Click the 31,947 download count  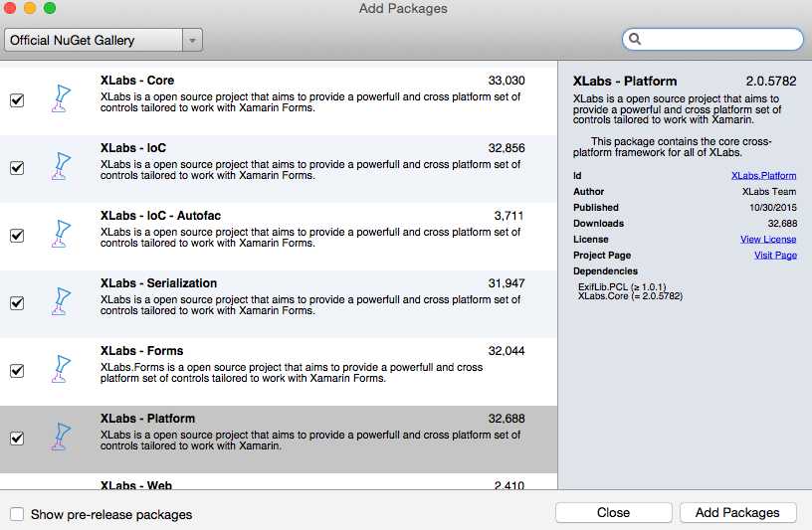507,283
